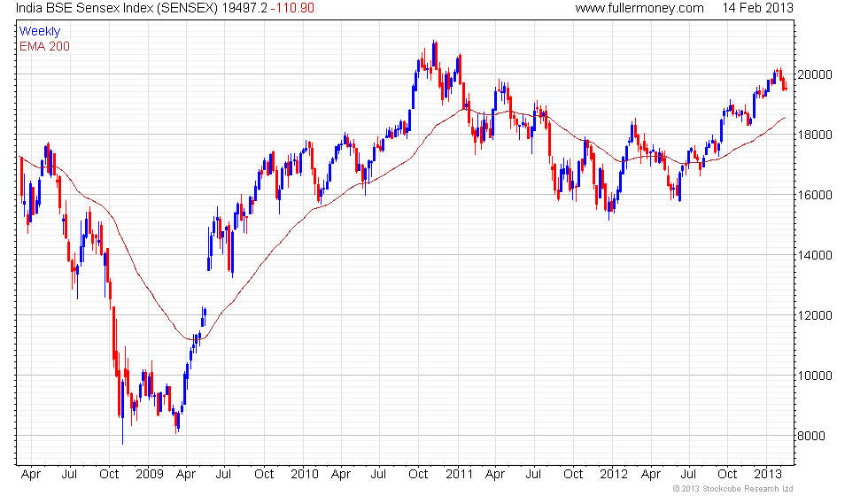Select the 2013 year label on time axis
Viewport: 868px width, 496px height.
click(x=769, y=475)
